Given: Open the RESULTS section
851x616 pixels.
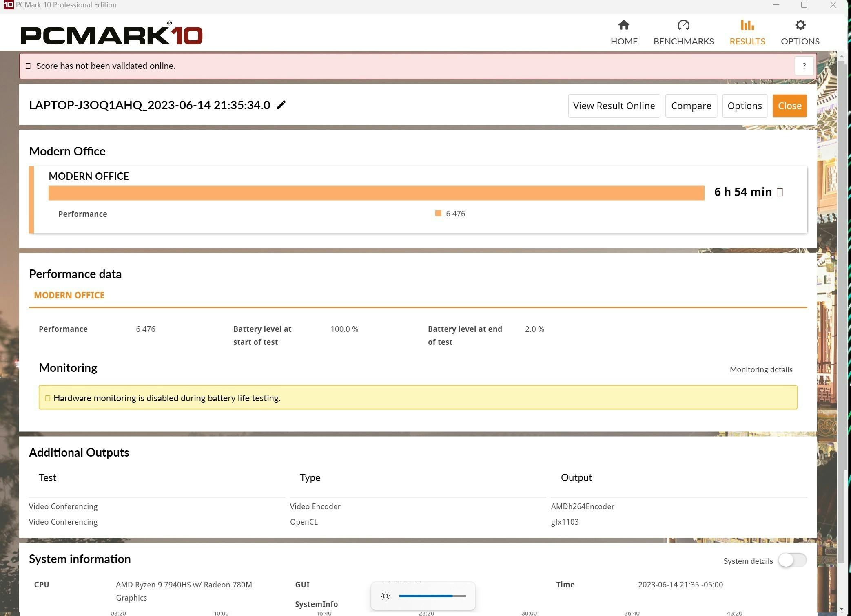Looking at the screenshot, I should [x=747, y=33].
